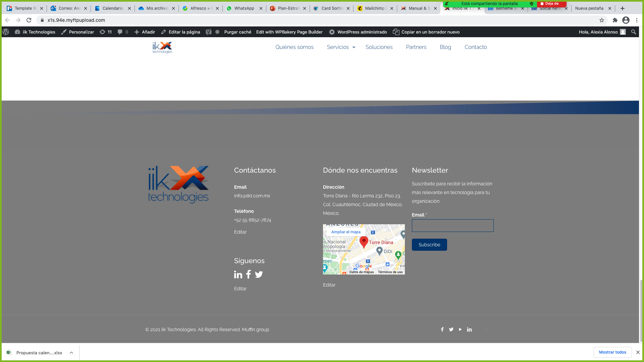
Task: Click the WordPress admin icon
Action: point(7,32)
